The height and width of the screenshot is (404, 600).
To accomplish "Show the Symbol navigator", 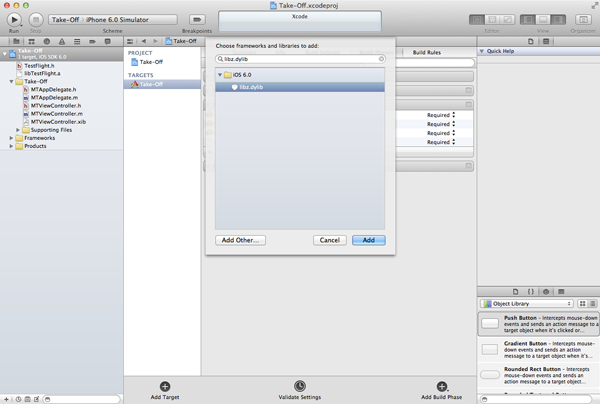I will point(31,41).
